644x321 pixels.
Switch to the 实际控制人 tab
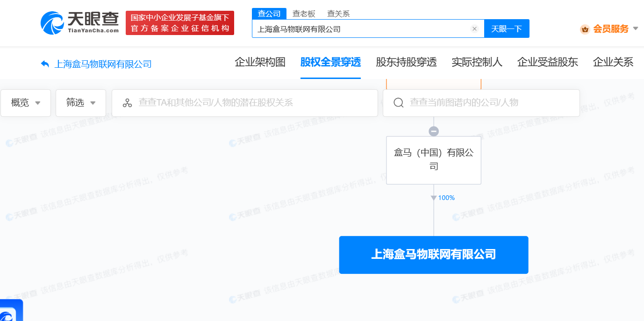[x=477, y=62]
